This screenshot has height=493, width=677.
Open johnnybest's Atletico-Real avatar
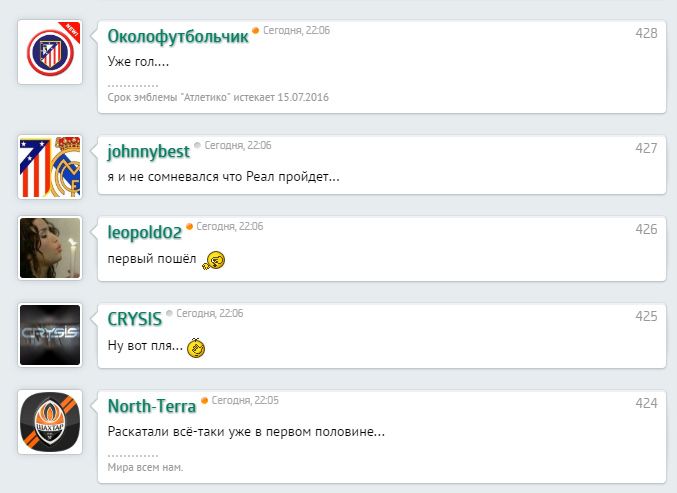[x=50, y=167]
